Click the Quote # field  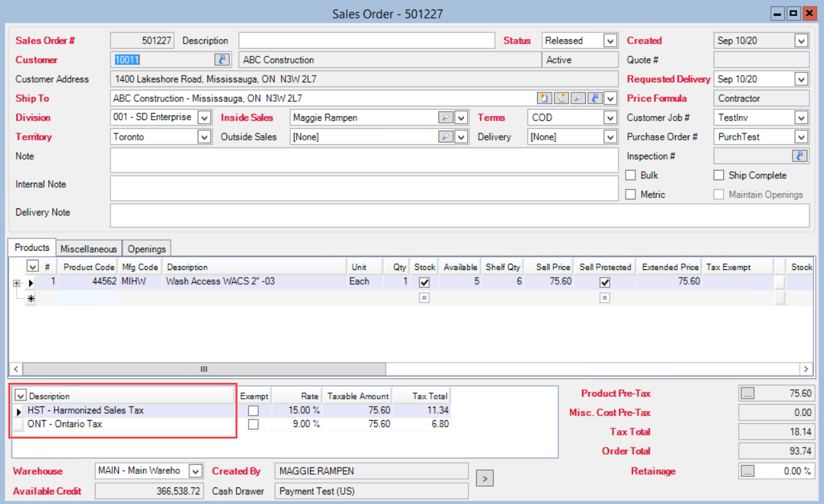click(x=761, y=60)
